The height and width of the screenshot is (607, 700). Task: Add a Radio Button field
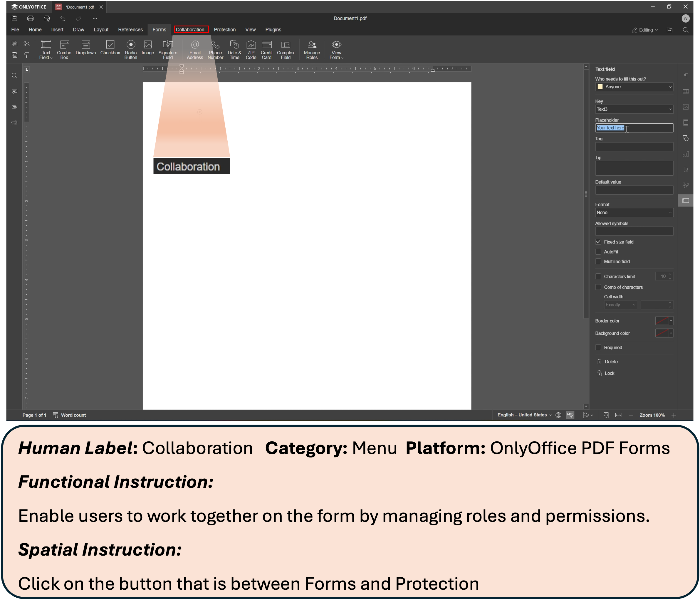(x=130, y=49)
